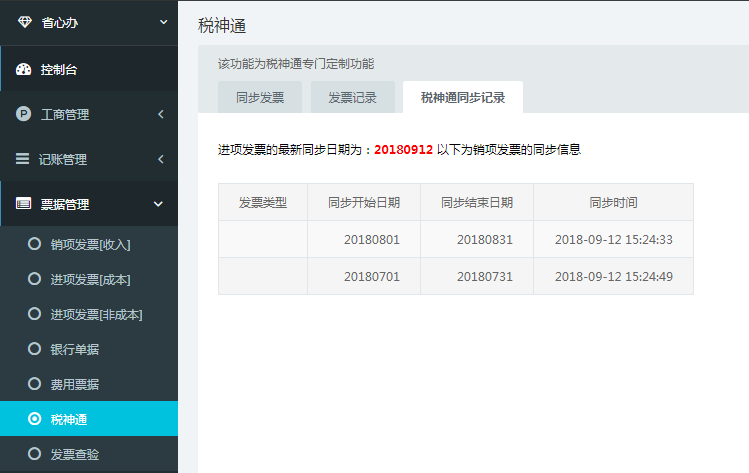749x473 pixels.
Task: Open the 工商管理 menu label
Action: pyautogui.click(x=65, y=115)
